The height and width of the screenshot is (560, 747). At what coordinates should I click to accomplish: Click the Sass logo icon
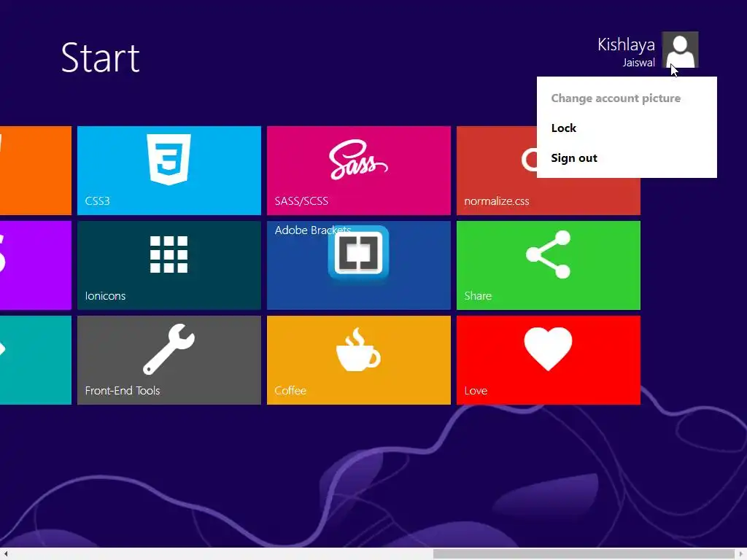358,160
